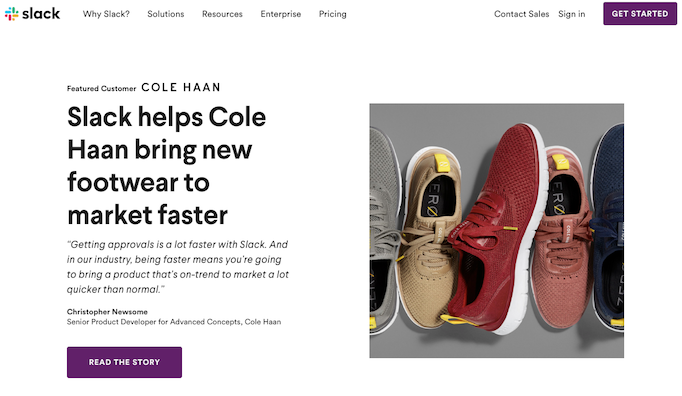Click the navy sneaker at image edge

pyautogui.click(x=609, y=226)
